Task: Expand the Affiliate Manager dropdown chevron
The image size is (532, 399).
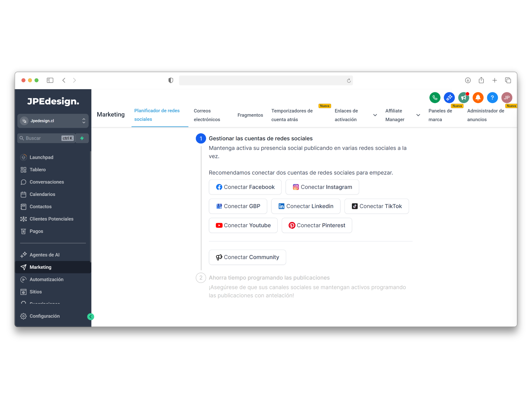Action: (x=418, y=115)
